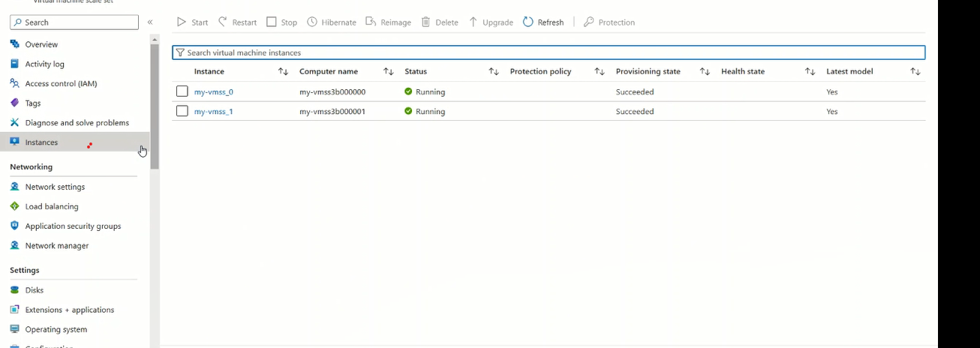Click the Restart instances toolbar icon

point(223,22)
